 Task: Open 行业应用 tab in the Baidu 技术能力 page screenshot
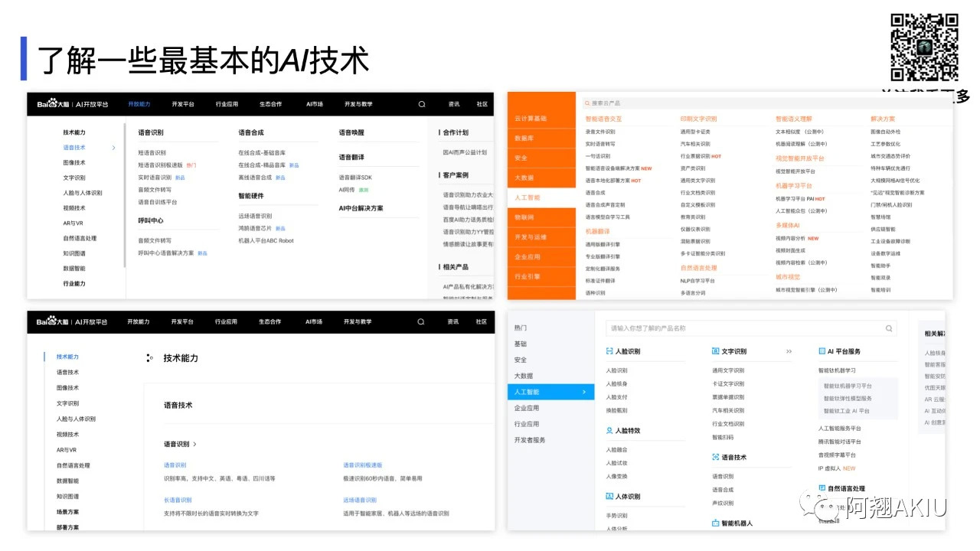tap(227, 321)
